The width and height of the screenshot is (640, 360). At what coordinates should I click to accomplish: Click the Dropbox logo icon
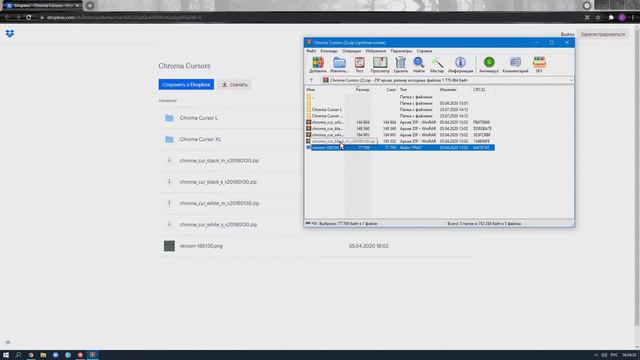point(10,33)
